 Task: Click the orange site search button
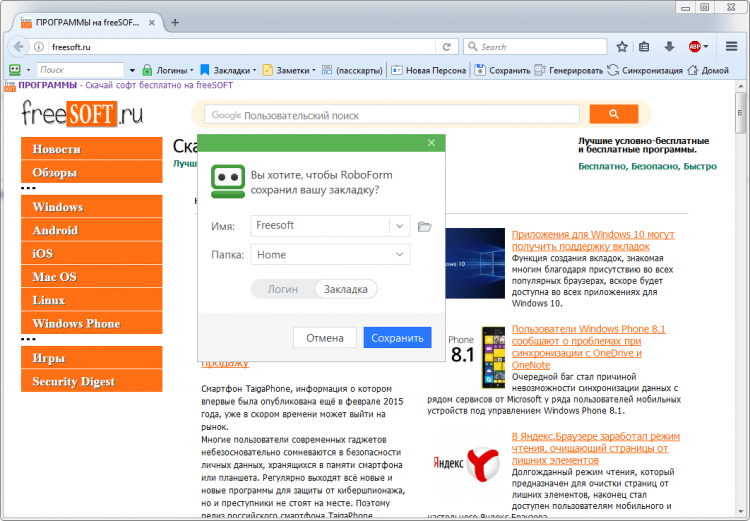click(614, 114)
